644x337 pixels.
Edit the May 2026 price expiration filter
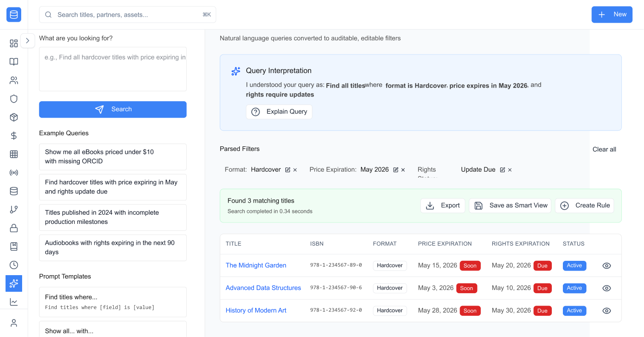tap(396, 169)
